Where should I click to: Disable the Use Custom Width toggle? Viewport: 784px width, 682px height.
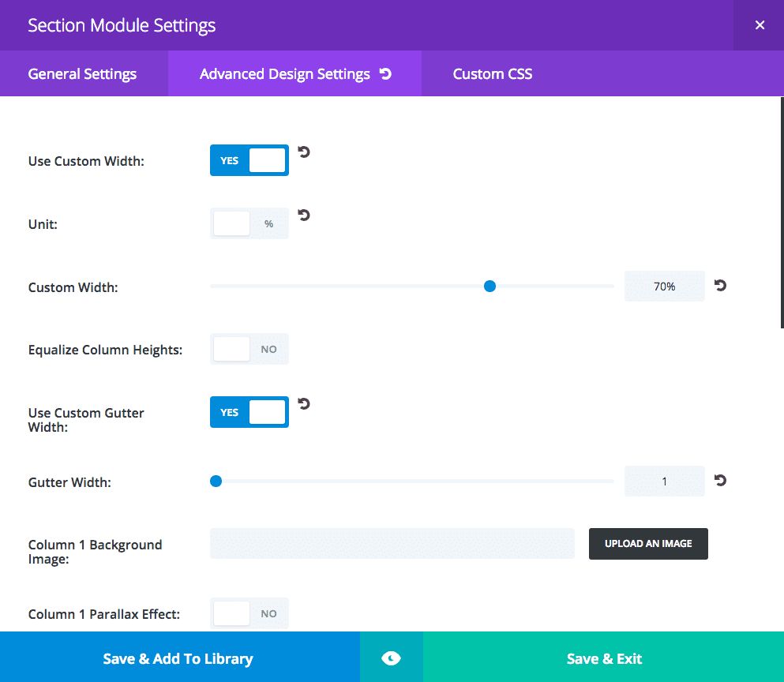(x=249, y=160)
